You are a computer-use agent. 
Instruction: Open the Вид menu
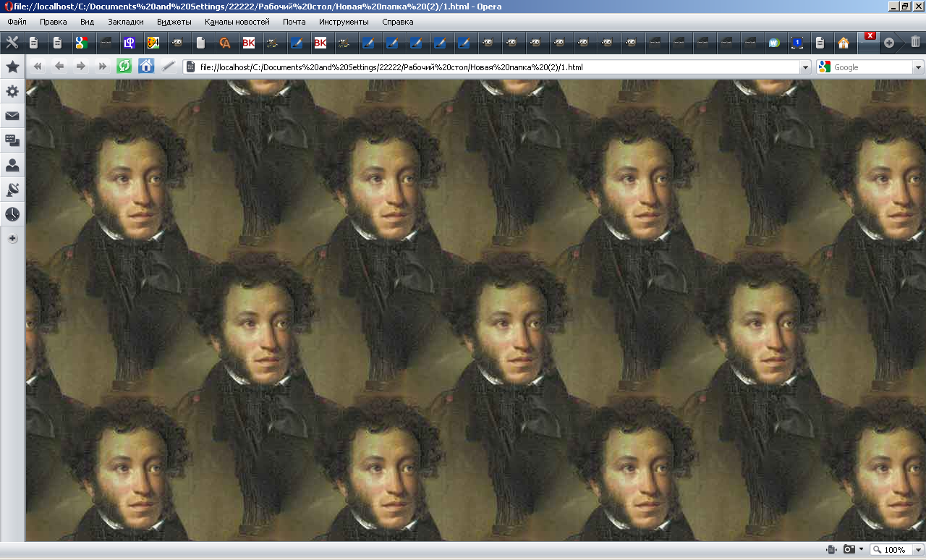88,22
